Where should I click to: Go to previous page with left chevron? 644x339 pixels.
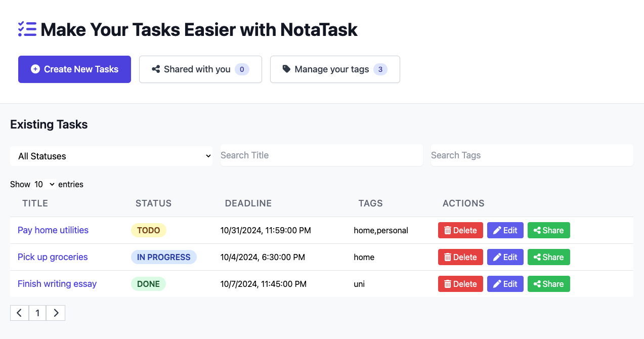19,313
